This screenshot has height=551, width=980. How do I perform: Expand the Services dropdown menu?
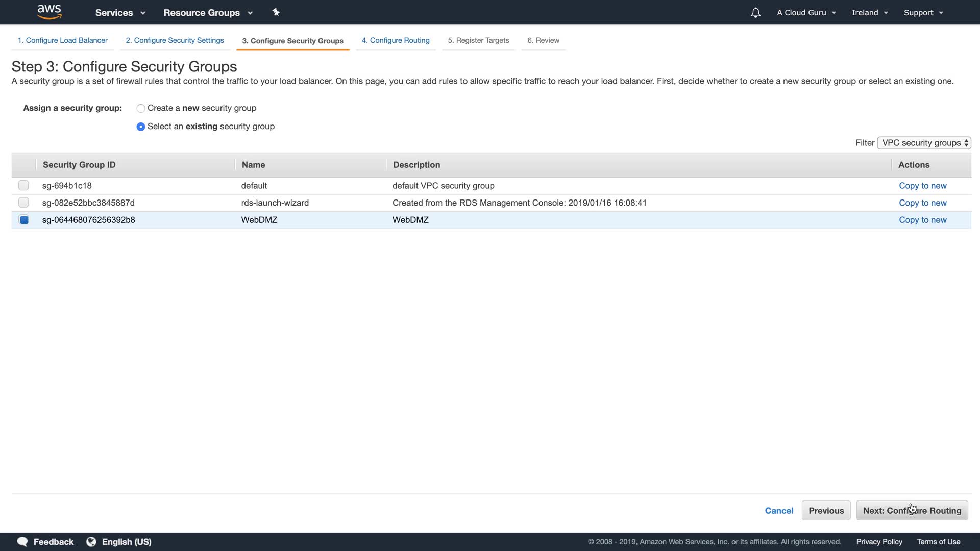(120, 13)
